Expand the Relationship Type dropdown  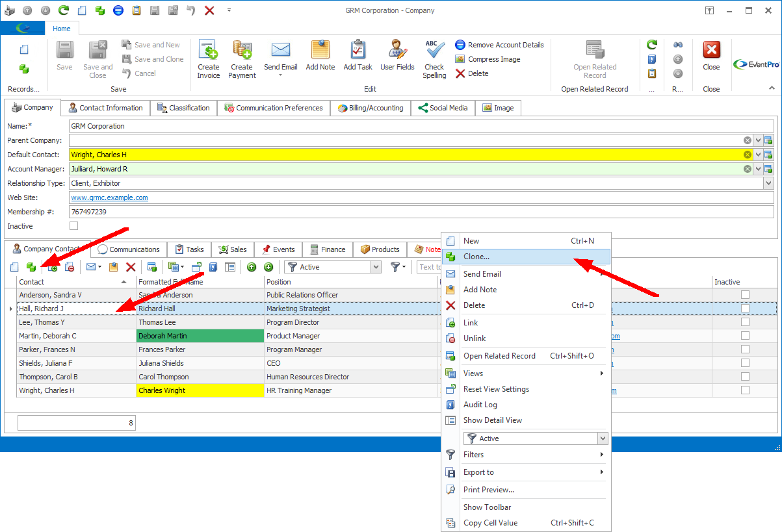coord(768,183)
